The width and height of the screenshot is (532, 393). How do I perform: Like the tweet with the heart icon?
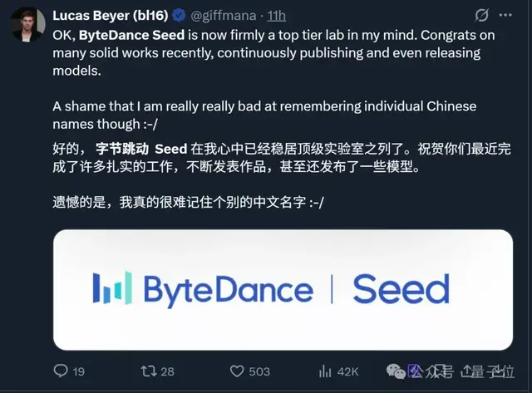tap(237, 371)
